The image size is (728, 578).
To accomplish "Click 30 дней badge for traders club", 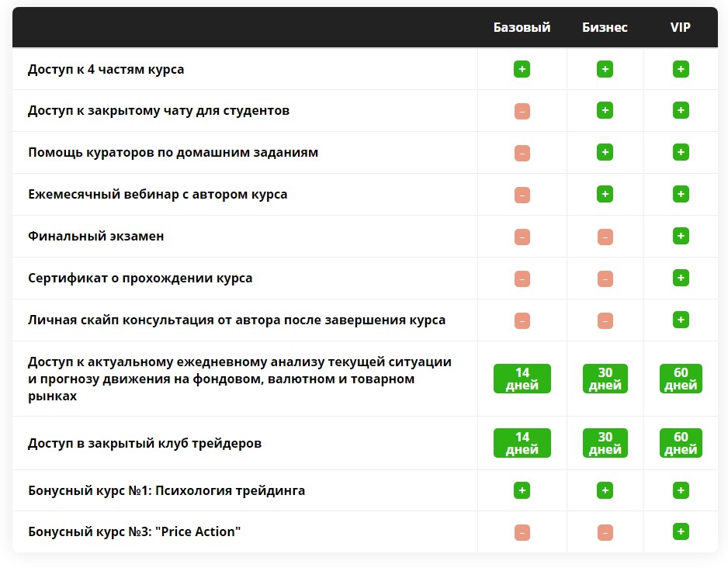I will [x=605, y=443].
